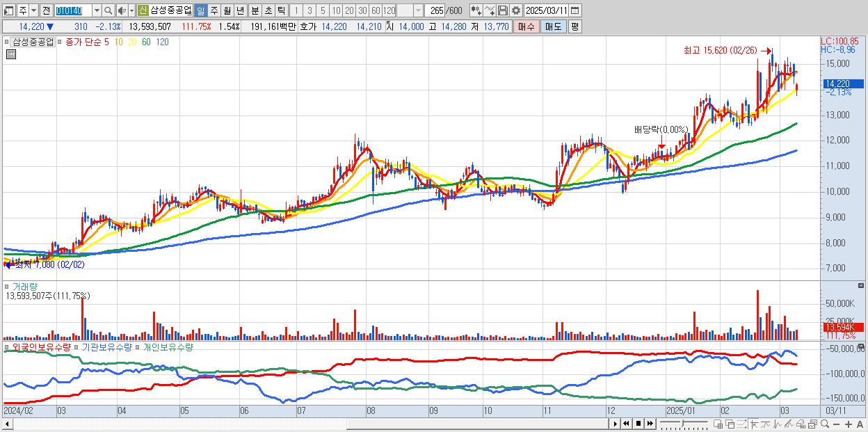Image resolution: width=868 pixels, height=432 pixels.
Task: Click the save chart floppy icon
Action: coord(502,10)
